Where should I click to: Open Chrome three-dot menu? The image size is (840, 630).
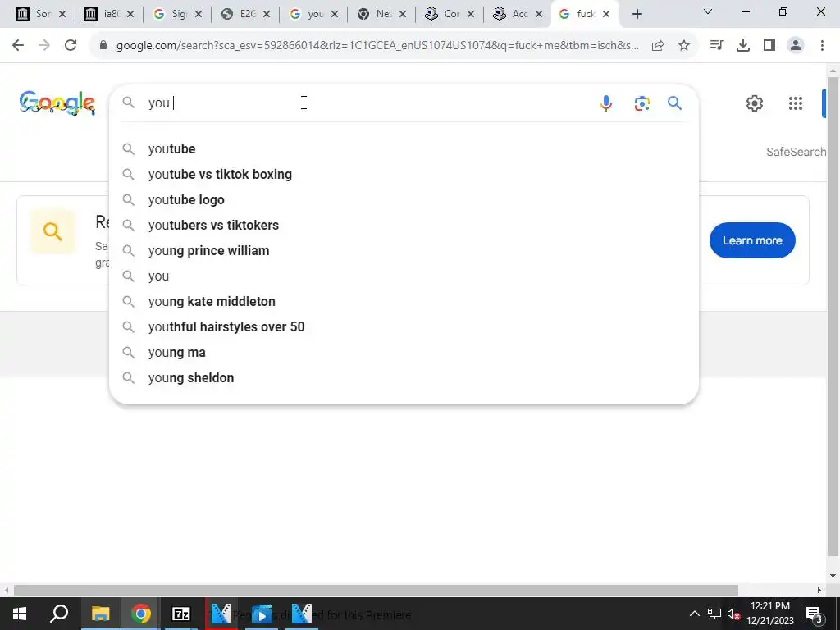822,46
